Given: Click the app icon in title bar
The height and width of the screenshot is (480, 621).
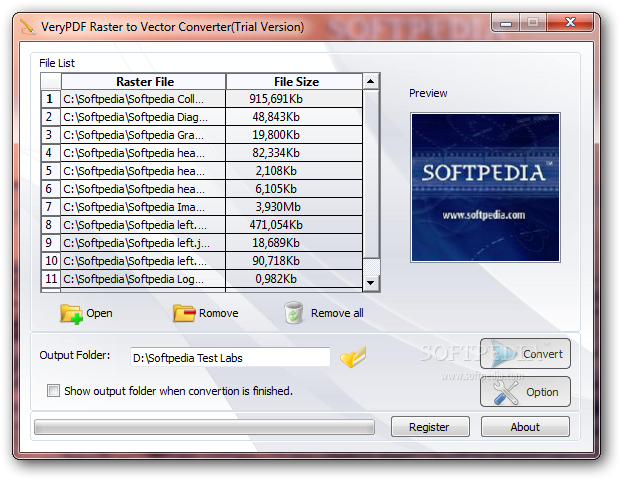Looking at the screenshot, I should click(x=28, y=27).
